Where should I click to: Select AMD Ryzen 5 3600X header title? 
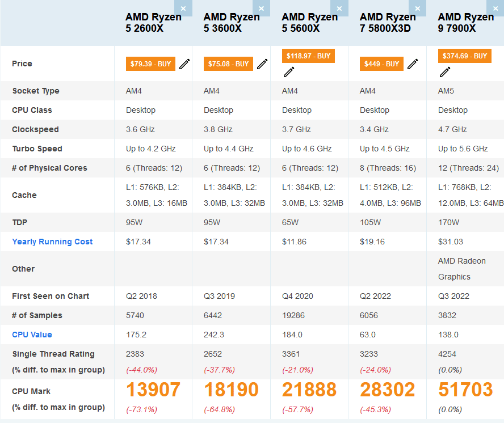232,23
